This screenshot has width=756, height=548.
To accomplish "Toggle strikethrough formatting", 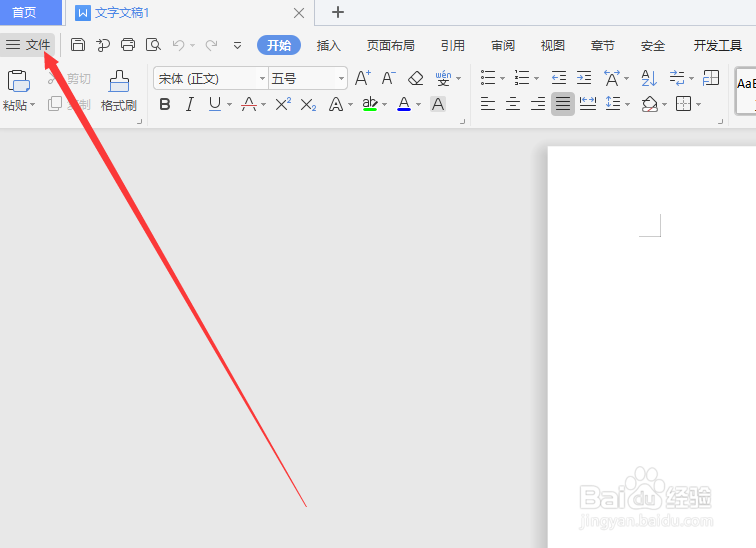I will pos(249,104).
